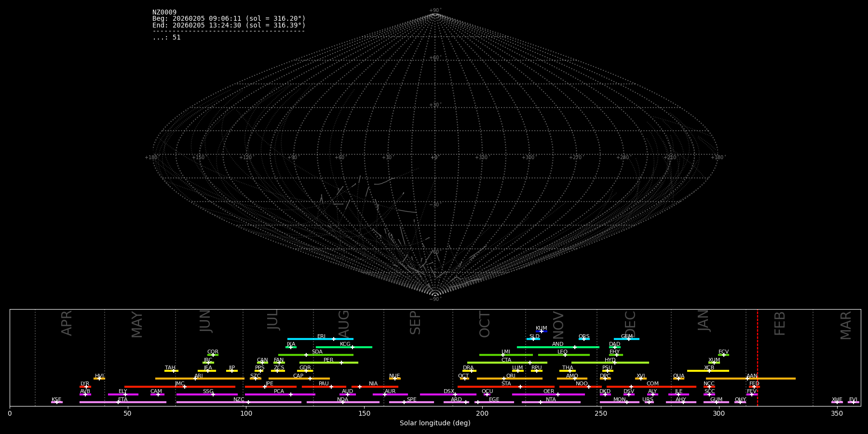
Task: Click the FEB month label
Action: [780, 323]
